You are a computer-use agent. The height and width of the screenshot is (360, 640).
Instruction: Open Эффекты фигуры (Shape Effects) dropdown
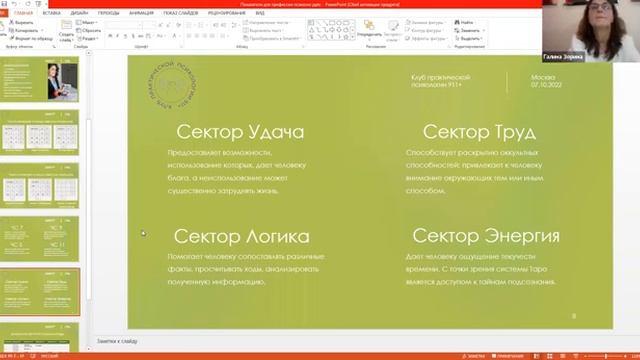pyautogui.click(x=427, y=38)
